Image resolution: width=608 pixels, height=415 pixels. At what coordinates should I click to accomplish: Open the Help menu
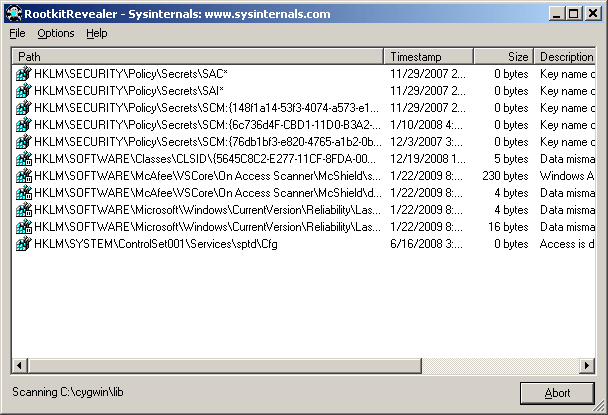97,33
